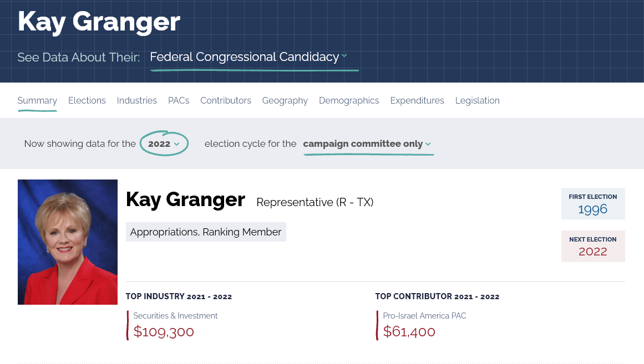
Task: Click the Pro-Israel America PAC contributor link
Action: [424, 316]
